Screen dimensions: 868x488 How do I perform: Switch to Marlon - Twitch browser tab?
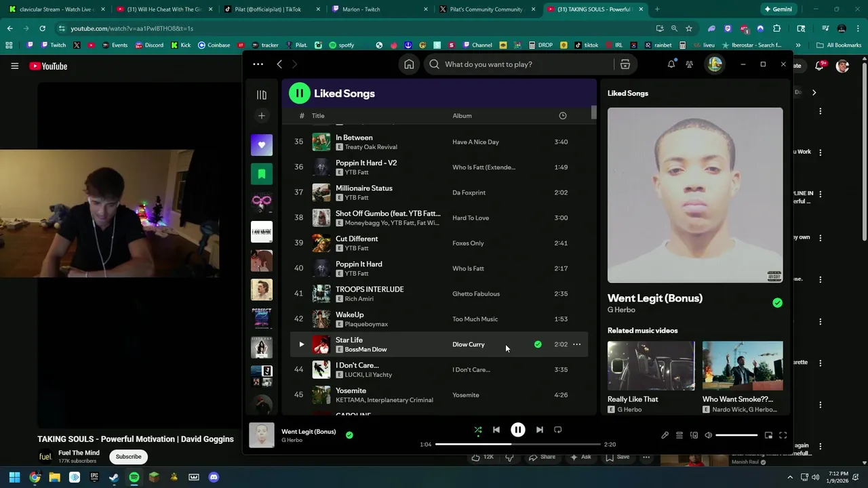[378, 9]
